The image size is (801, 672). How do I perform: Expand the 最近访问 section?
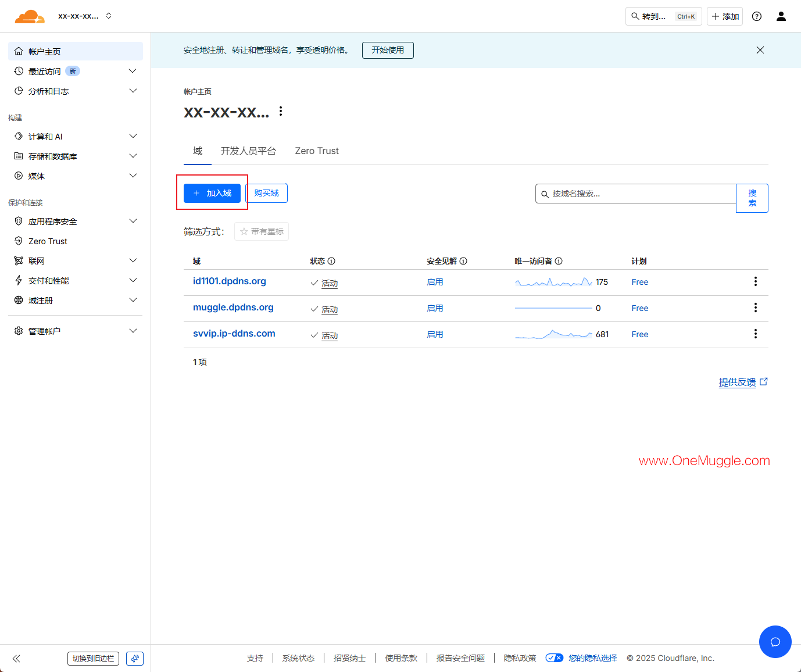[x=133, y=71]
